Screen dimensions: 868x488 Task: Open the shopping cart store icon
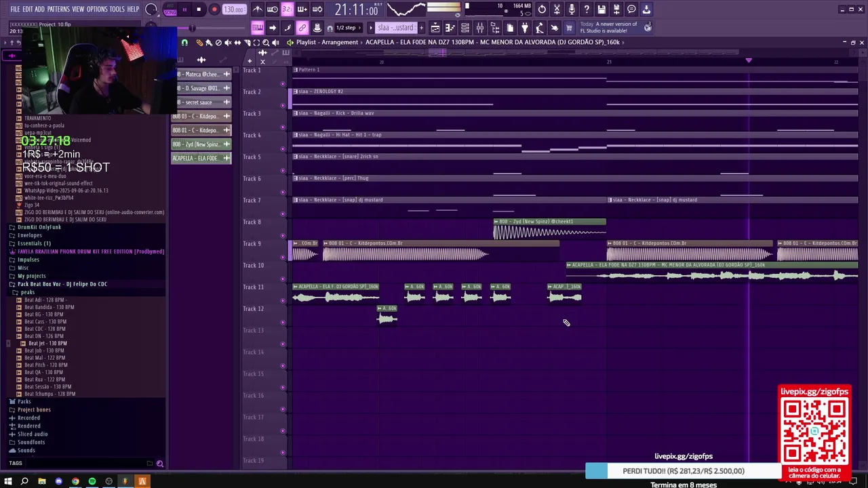(x=569, y=28)
